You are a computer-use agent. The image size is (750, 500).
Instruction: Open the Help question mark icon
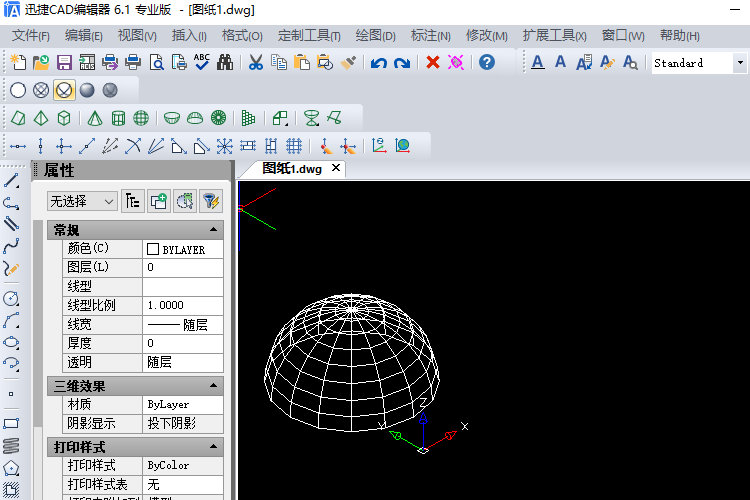click(487, 62)
